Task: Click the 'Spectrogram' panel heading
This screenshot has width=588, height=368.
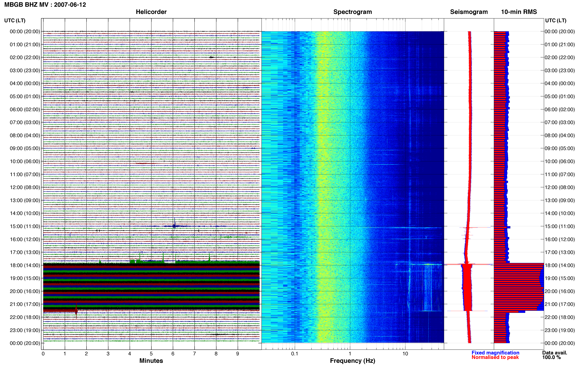Action: click(352, 12)
